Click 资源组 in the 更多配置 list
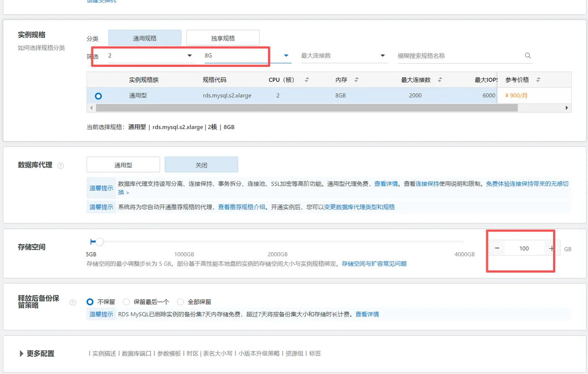This screenshot has width=588, height=374. pyautogui.click(x=294, y=353)
